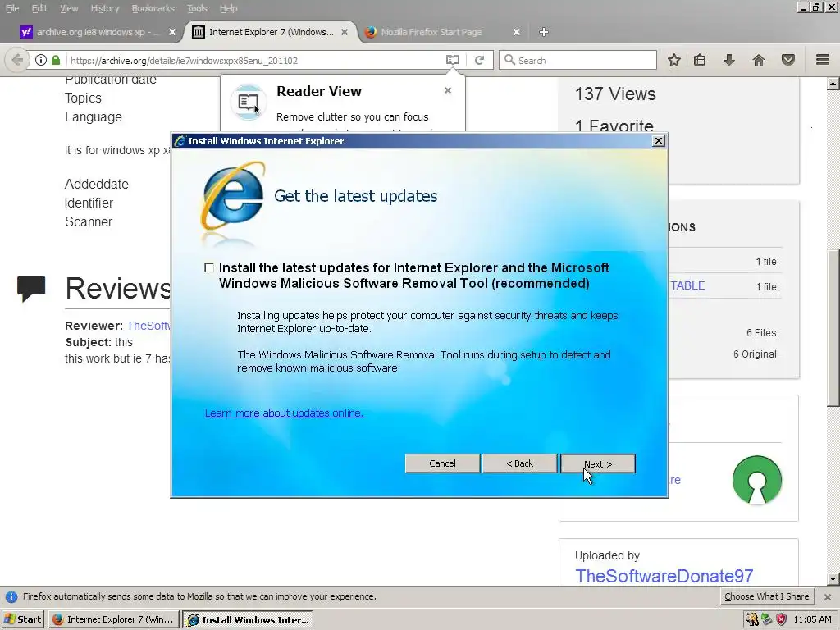The width and height of the screenshot is (840, 630).
Task: Click the Identifier label on page
Action: 89,203
